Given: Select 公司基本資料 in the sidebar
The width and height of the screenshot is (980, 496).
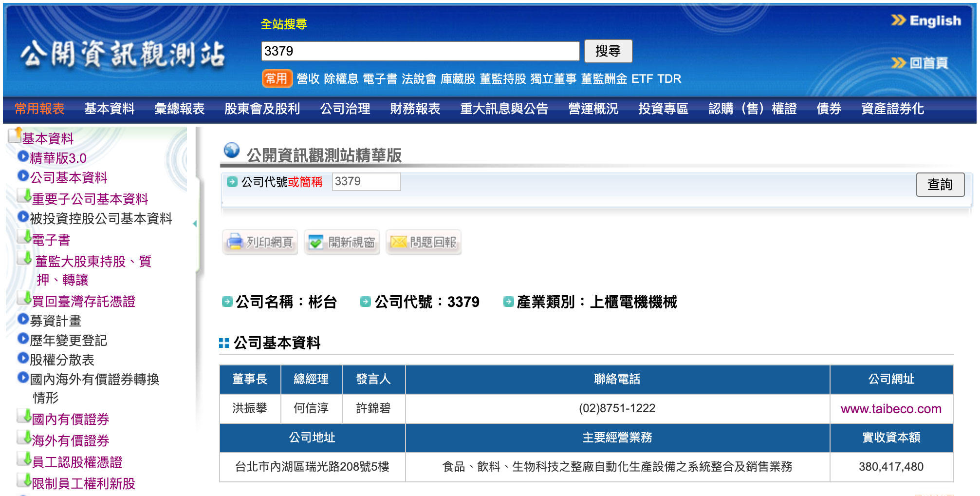Looking at the screenshot, I should coord(69,178).
